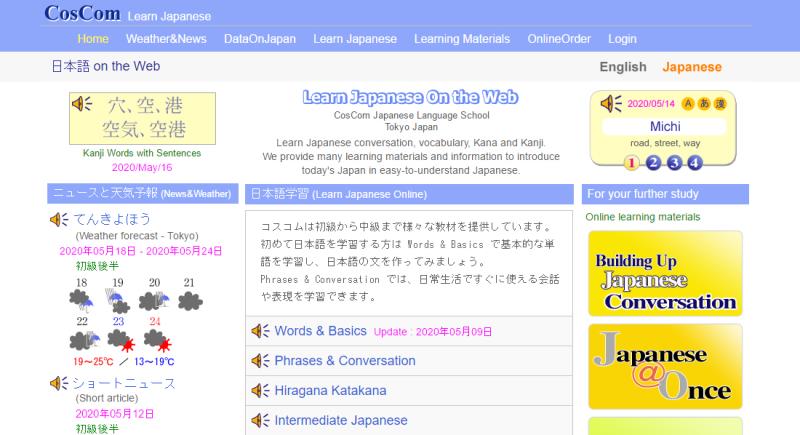Viewport: 800px width, 435px height.
Task: Click speaker icon beside ショートニュース
Action: pyautogui.click(x=59, y=383)
